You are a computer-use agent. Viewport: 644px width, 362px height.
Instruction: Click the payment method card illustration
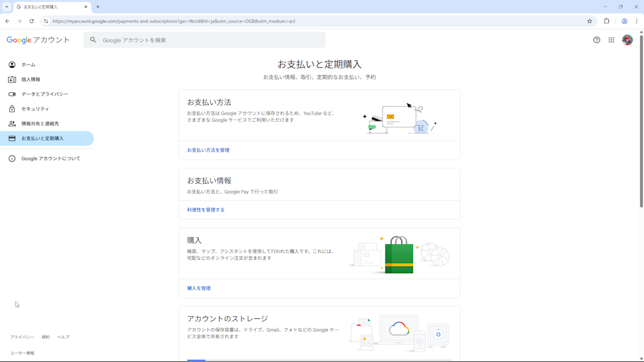[399, 118]
